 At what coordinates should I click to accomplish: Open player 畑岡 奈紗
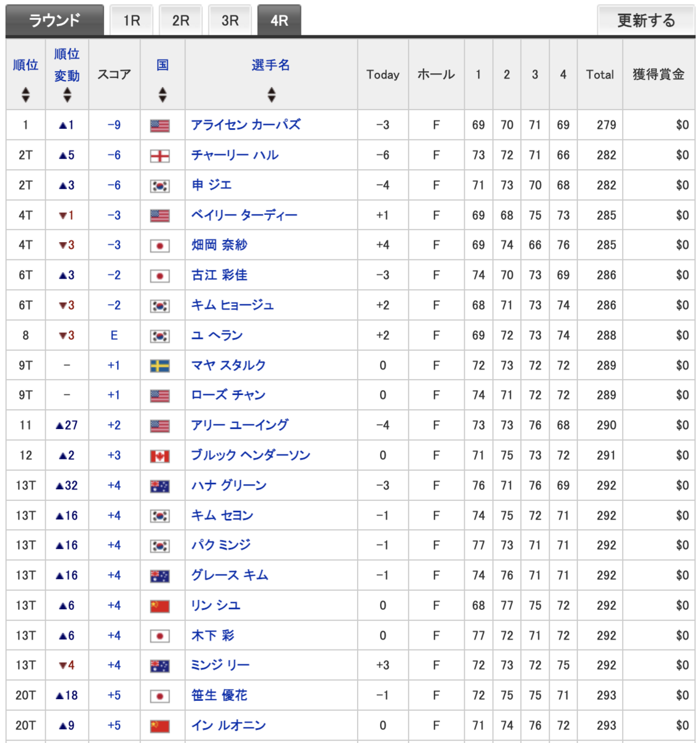(219, 245)
